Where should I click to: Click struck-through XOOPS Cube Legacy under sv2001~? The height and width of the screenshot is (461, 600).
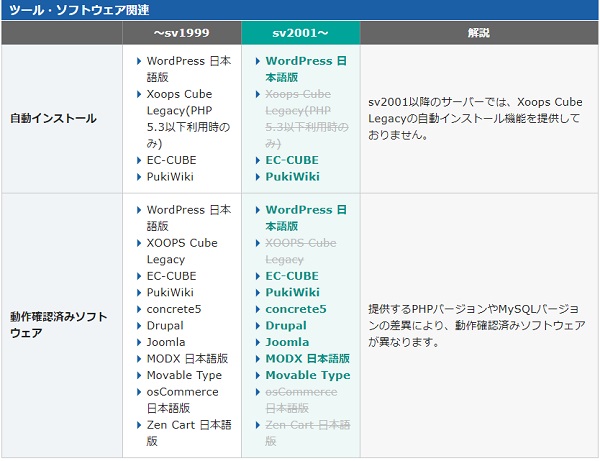[x=301, y=251]
